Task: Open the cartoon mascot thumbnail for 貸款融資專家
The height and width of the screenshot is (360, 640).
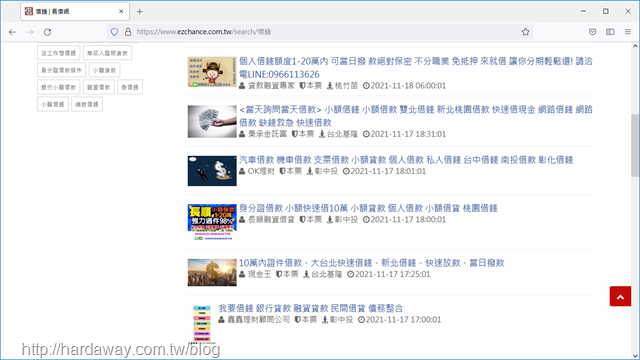Action: pyautogui.click(x=212, y=72)
